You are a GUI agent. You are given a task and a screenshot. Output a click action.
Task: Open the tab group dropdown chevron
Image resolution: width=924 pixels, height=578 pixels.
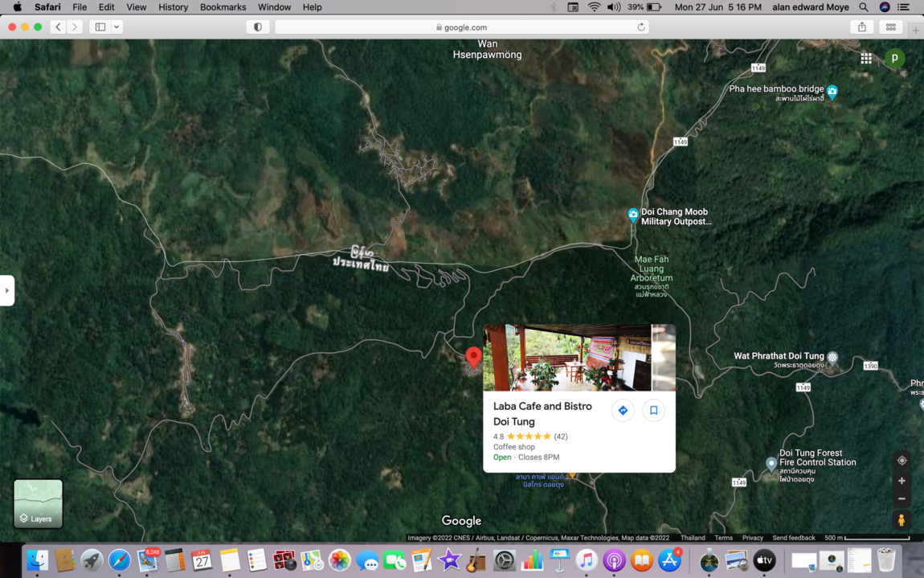[116, 27]
